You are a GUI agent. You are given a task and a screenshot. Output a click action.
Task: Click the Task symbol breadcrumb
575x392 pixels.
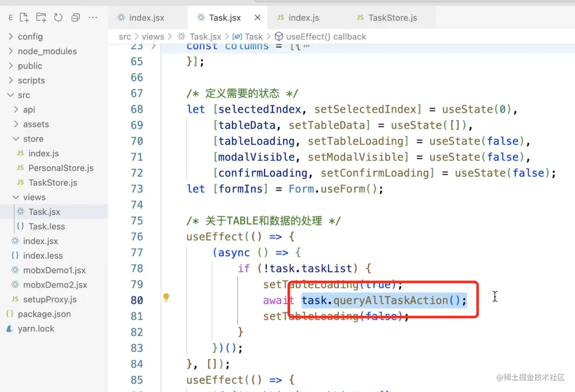[x=248, y=37]
